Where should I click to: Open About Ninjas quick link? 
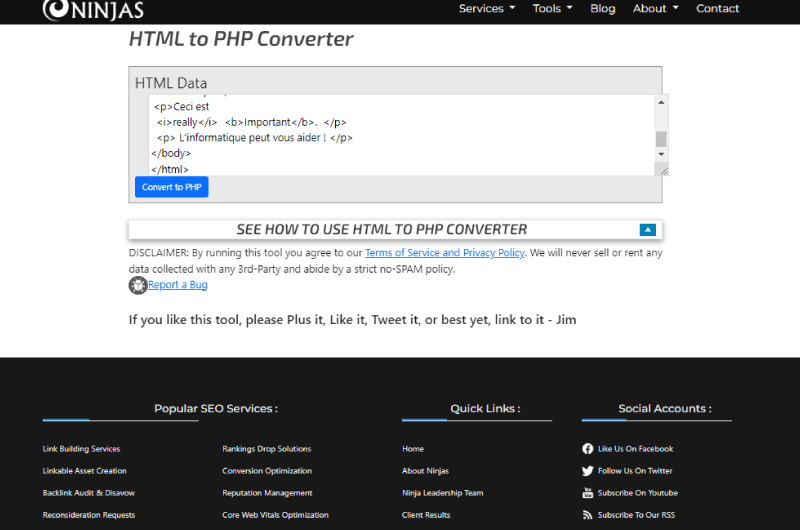point(425,471)
